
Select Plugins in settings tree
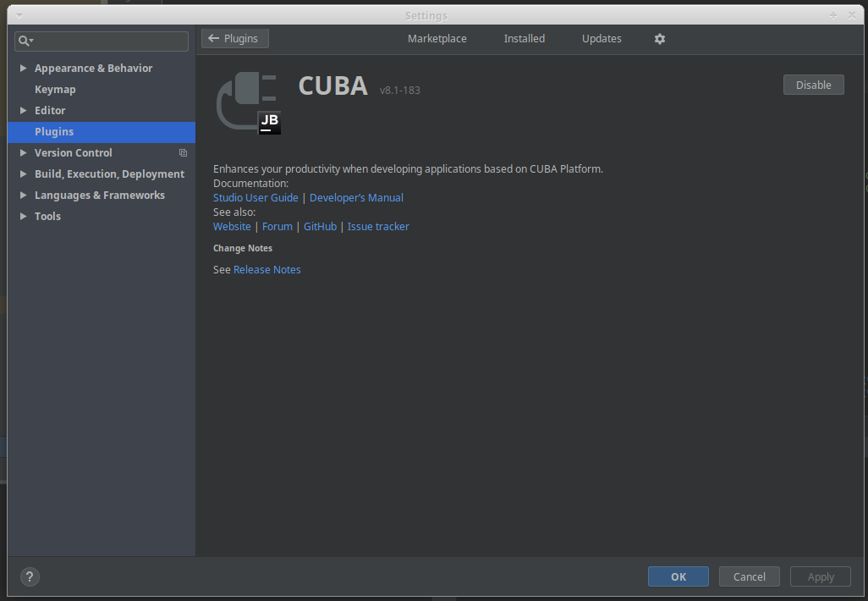coord(102,132)
